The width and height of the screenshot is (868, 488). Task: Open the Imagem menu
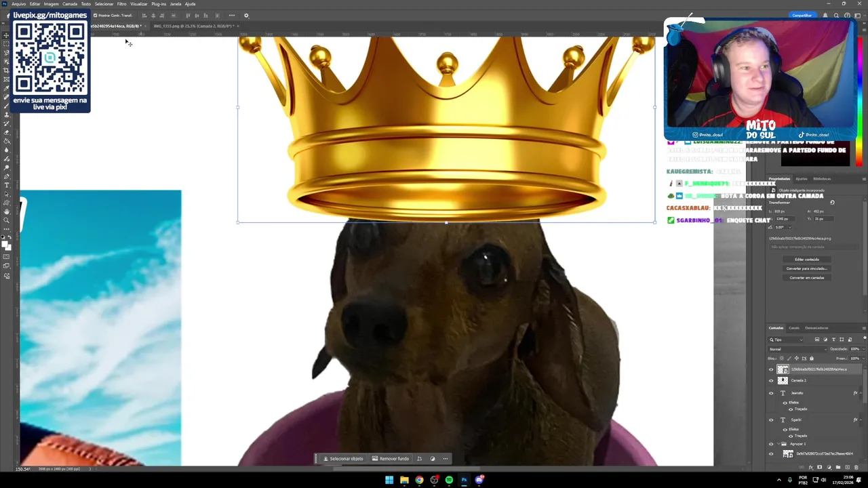[52, 4]
